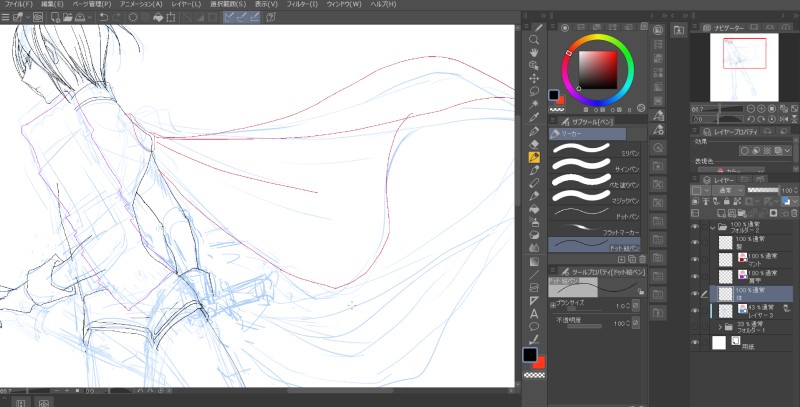Select the ミリペン brush
The height and width of the screenshot is (407, 800).
point(594,149)
